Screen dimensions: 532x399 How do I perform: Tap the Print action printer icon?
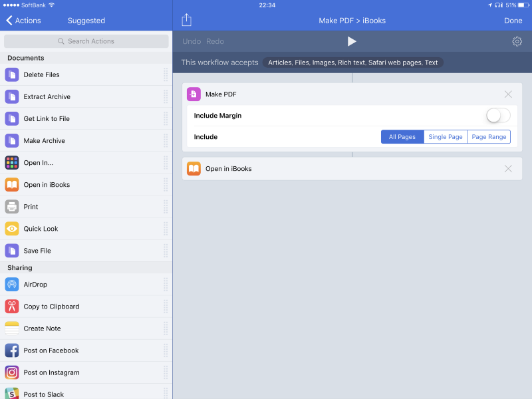(12, 207)
